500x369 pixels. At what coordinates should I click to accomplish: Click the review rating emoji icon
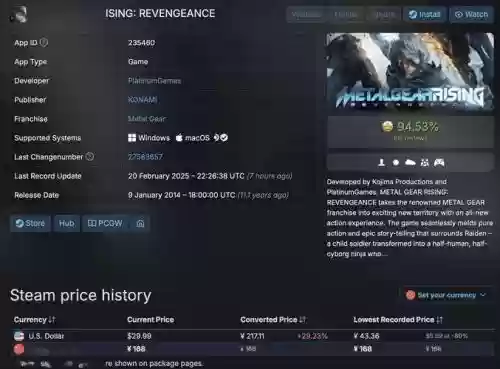coord(387,126)
